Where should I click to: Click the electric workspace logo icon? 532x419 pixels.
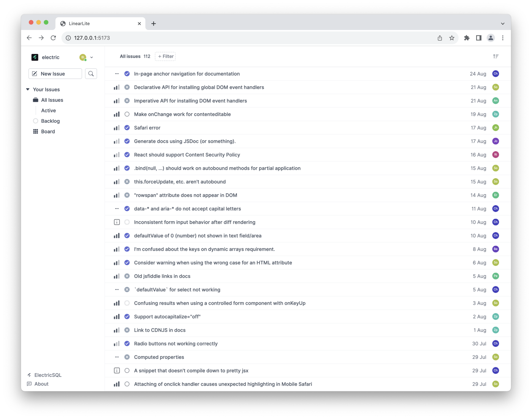click(x=35, y=57)
